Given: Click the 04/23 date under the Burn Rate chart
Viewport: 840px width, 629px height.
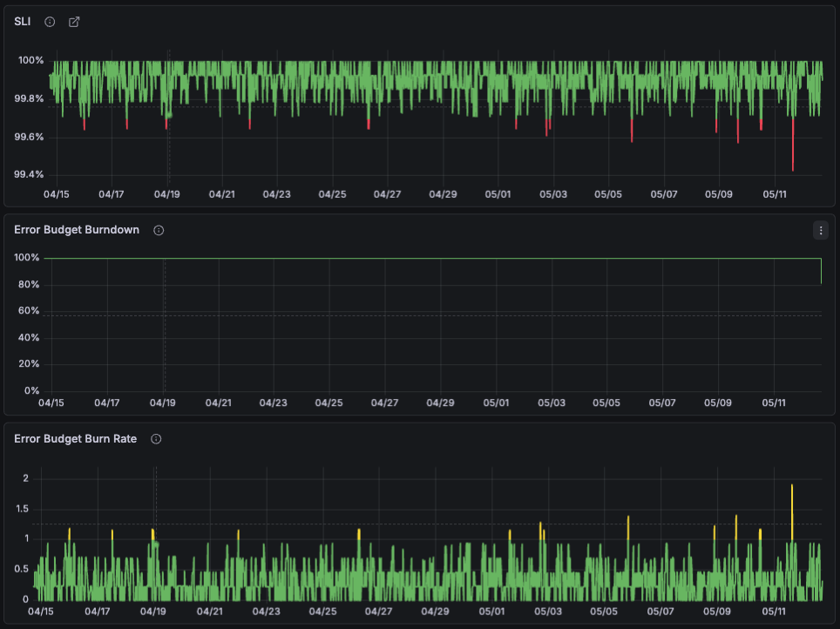Looking at the screenshot, I should click(x=267, y=612).
